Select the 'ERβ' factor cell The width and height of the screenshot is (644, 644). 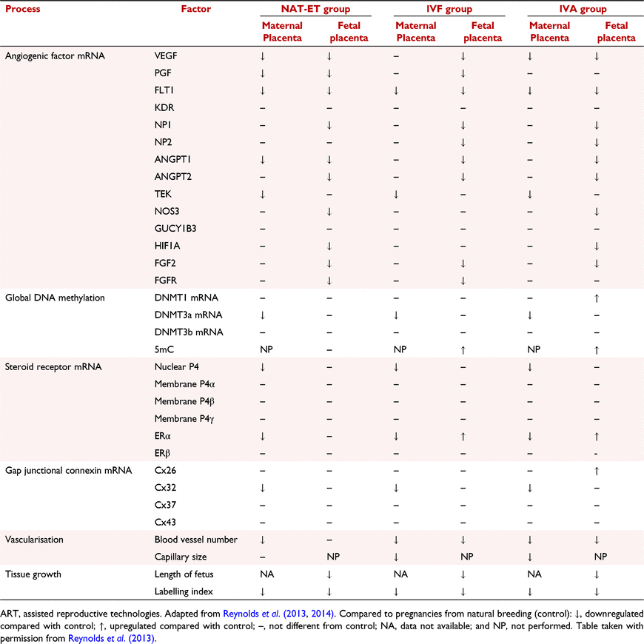tap(162, 453)
